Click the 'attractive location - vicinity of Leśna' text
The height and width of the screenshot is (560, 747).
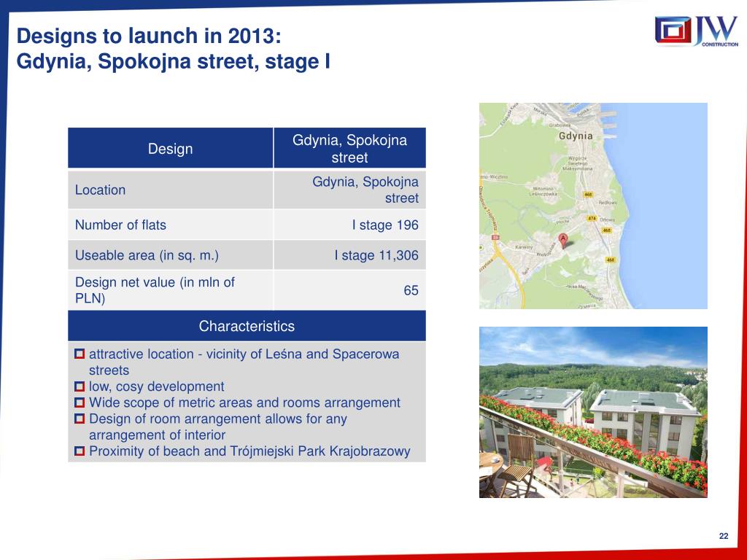[x=244, y=362]
